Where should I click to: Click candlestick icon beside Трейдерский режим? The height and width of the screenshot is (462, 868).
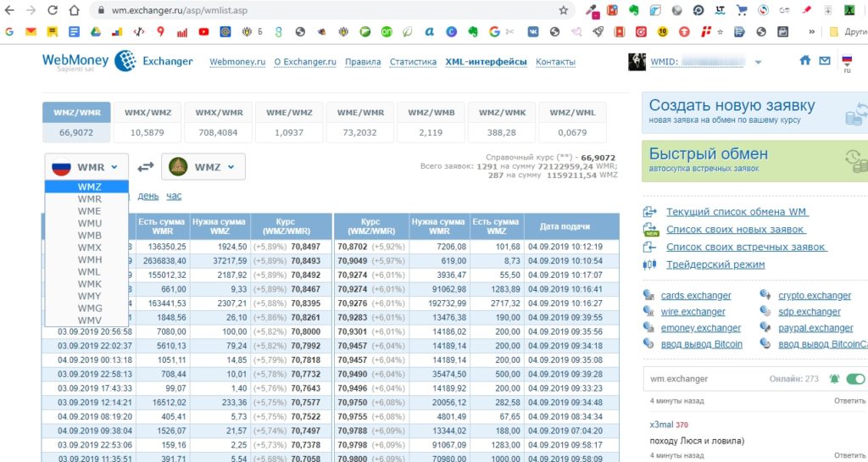tap(650, 264)
